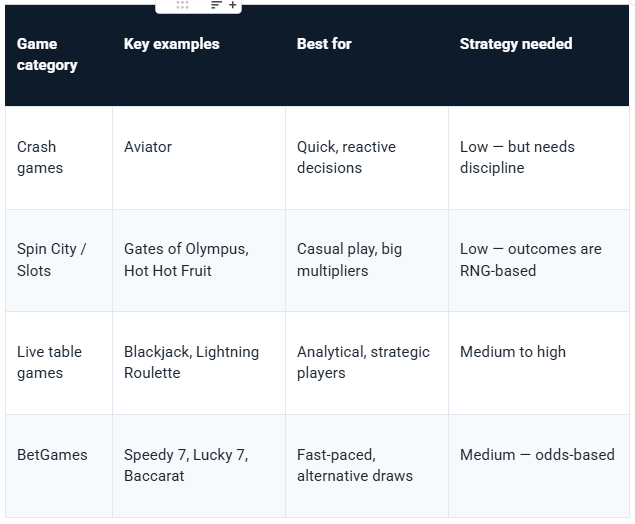This screenshot has width=635, height=524.
Task: Click the 'Live table games' cell
Action: [59, 363]
